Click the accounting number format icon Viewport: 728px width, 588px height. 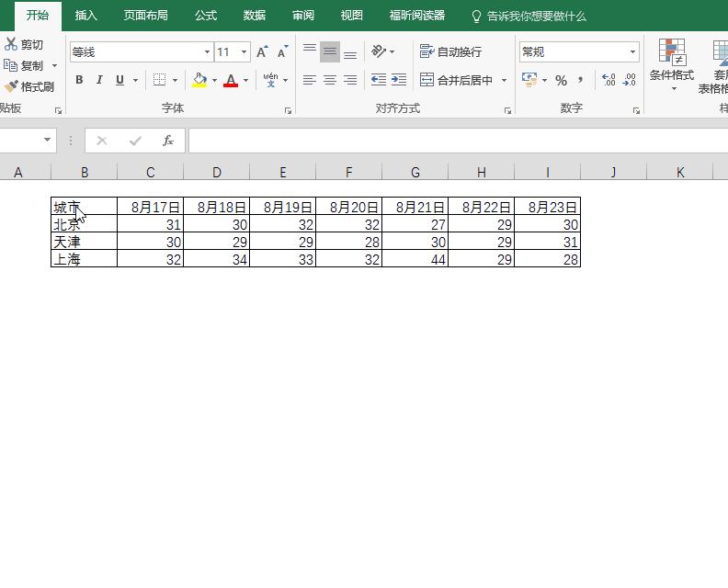click(x=529, y=80)
